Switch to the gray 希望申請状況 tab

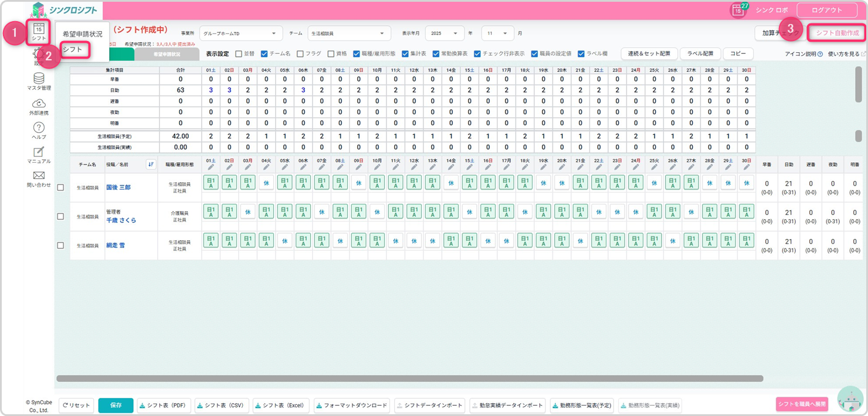click(x=167, y=54)
